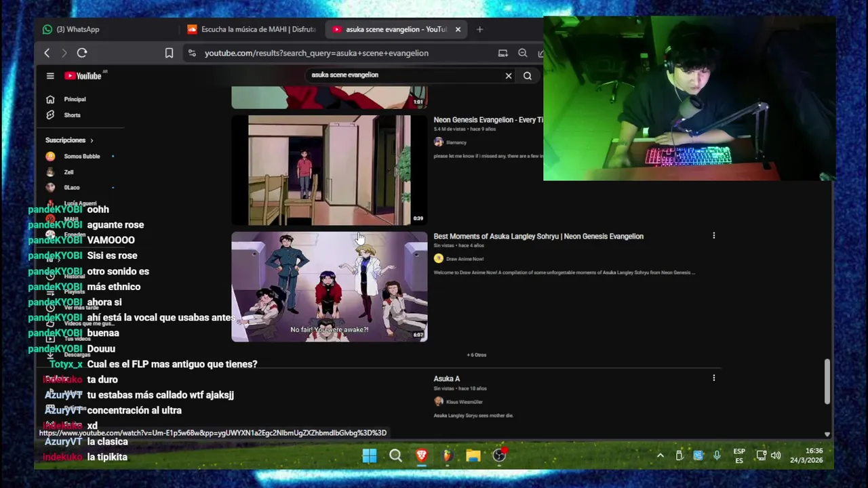
Task: Clear the YouTube search box with the X
Action: [509, 76]
